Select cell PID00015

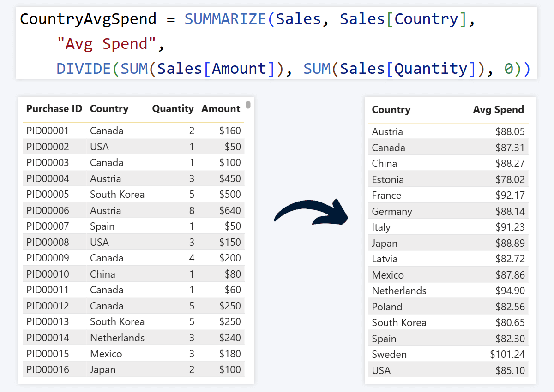48,354
